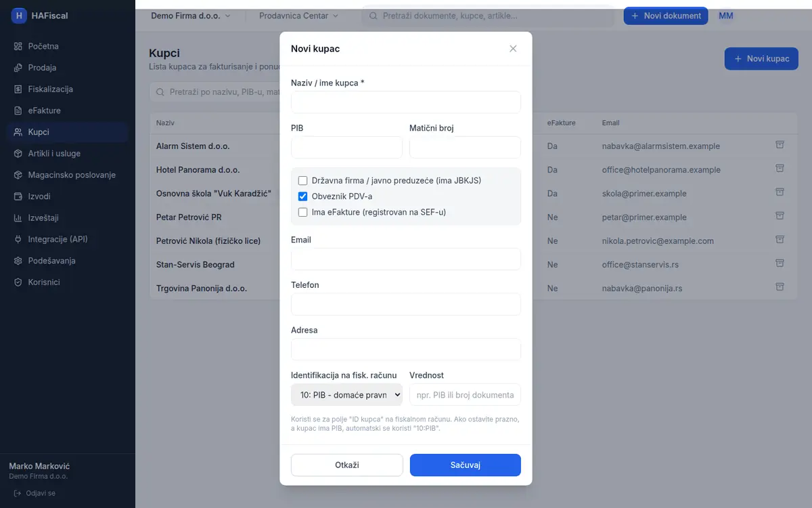812x508 pixels.
Task: Click Sačuvaj to save the customer
Action: [466, 465]
